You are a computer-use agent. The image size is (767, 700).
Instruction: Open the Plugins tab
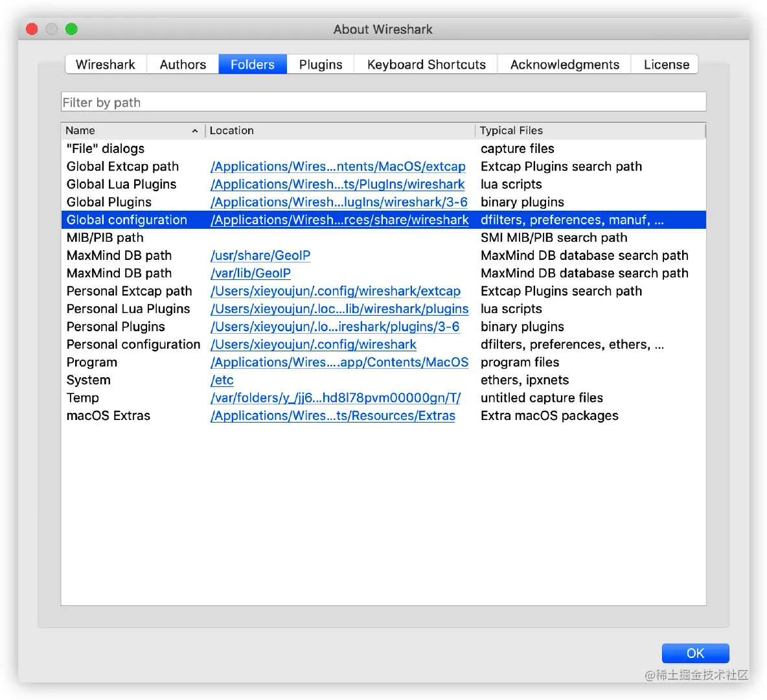point(321,65)
